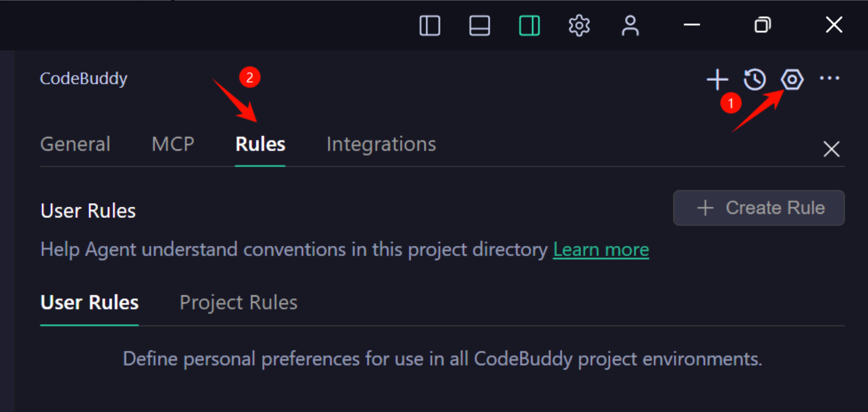Open the Learn more link
The width and height of the screenshot is (868, 412).
point(601,249)
